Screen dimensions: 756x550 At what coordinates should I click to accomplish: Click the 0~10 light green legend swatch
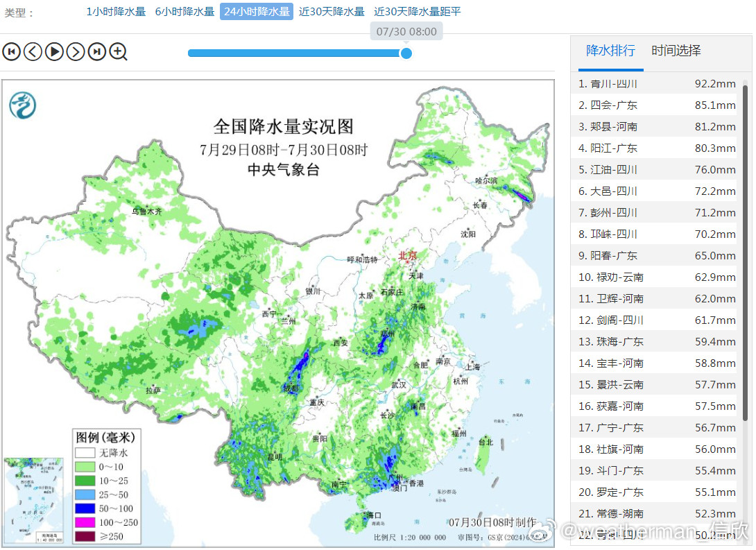tap(85, 467)
